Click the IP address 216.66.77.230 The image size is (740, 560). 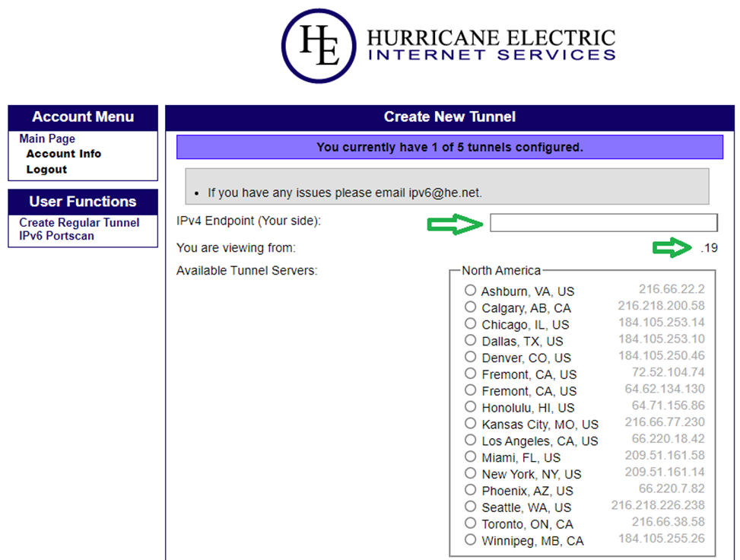[x=665, y=422]
